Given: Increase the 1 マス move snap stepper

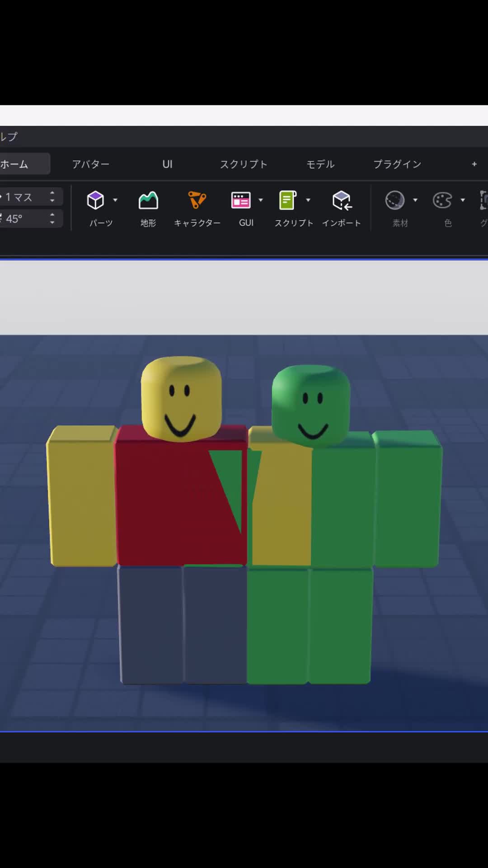Looking at the screenshot, I should [x=52, y=193].
